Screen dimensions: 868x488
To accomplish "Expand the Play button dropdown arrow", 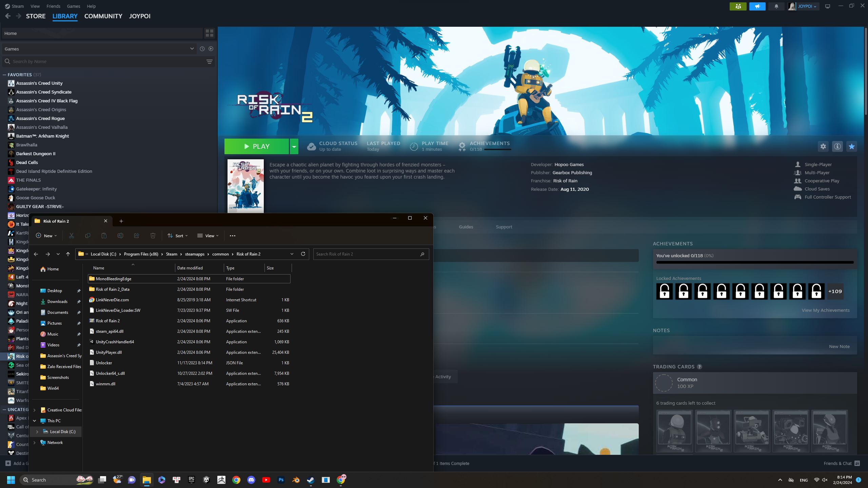I will [294, 146].
